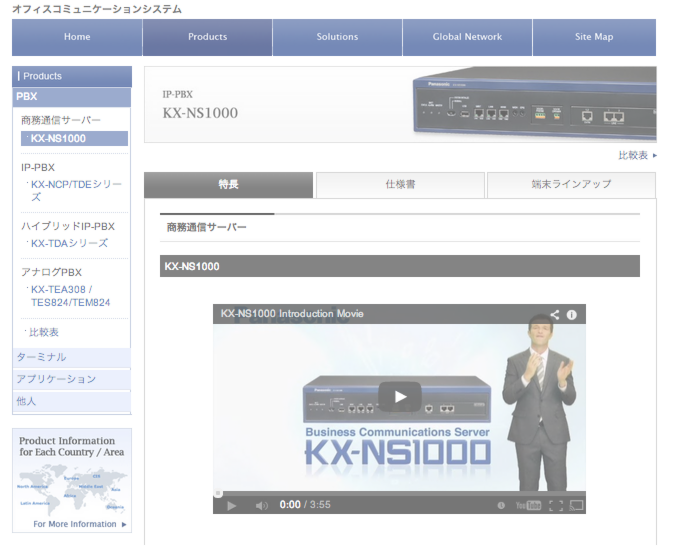Click the IP-PBX sidebar heading
The width and height of the screenshot is (675, 550).
[38, 167]
